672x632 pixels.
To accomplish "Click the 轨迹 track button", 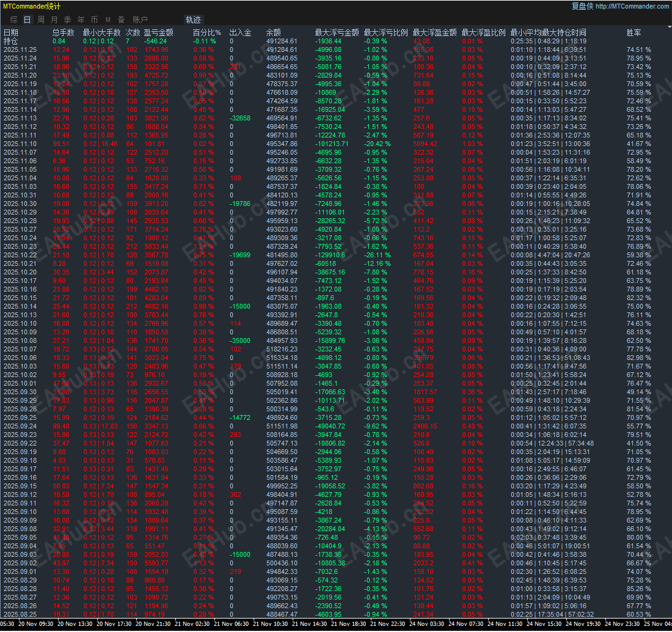I will 193,20.
